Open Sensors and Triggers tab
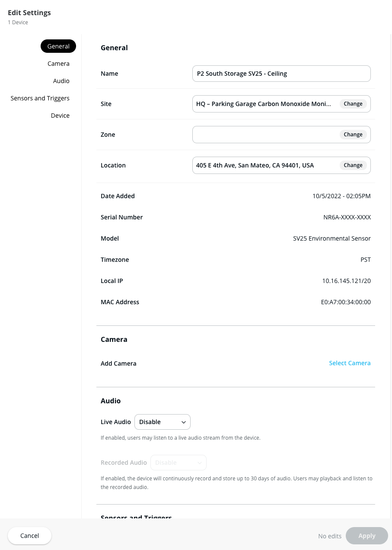 click(x=40, y=98)
